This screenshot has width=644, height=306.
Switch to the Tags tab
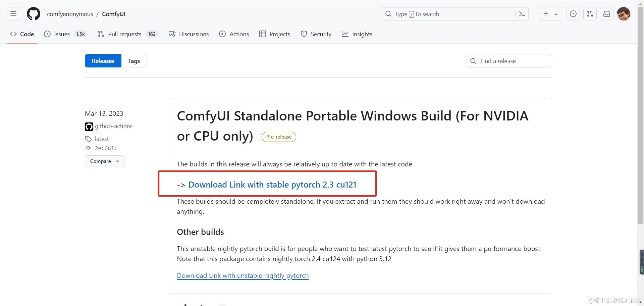tap(134, 61)
